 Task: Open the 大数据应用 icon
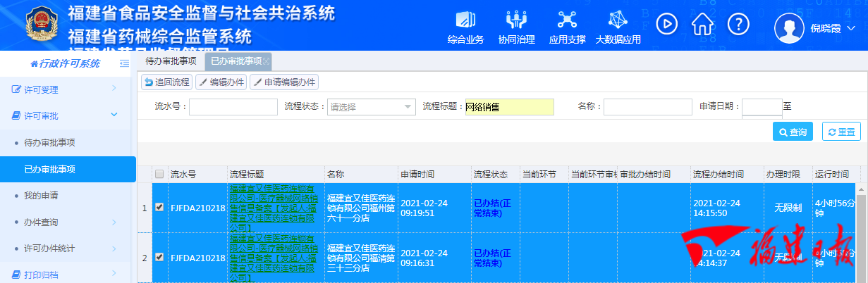[x=618, y=21]
